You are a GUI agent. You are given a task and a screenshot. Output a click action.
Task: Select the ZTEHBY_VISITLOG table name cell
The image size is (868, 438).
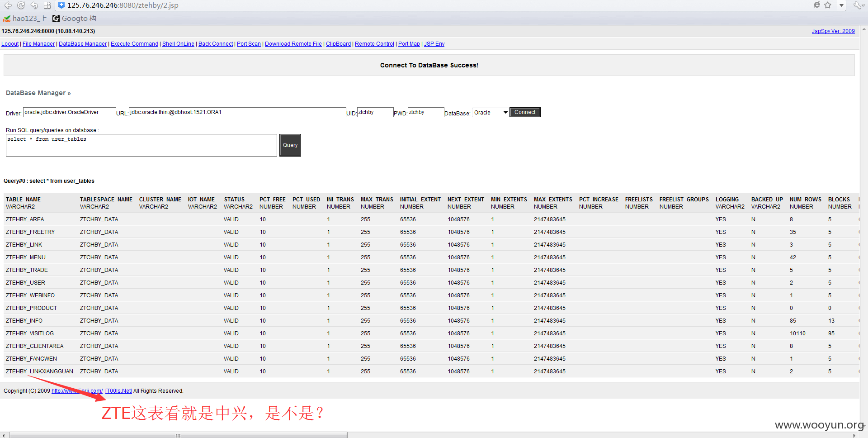30,333
